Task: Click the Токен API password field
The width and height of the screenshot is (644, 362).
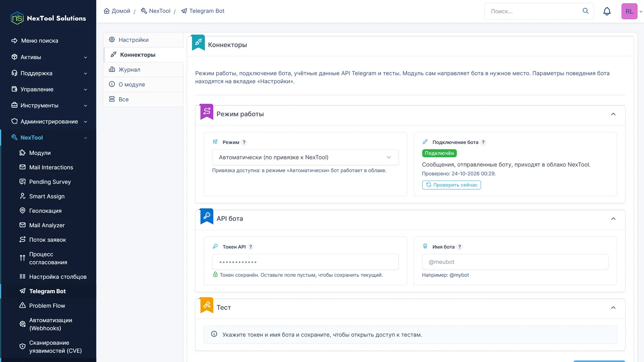Action: (x=305, y=262)
